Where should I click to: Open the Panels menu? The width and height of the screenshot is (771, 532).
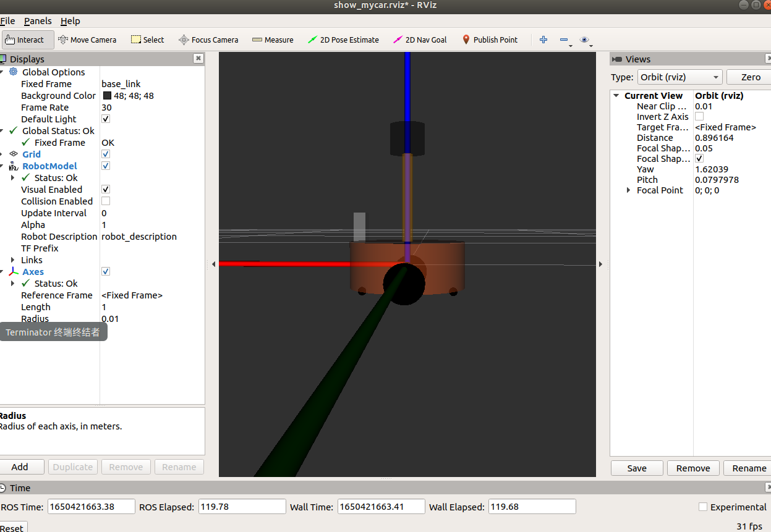pyautogui.click(x=38, y=20)
